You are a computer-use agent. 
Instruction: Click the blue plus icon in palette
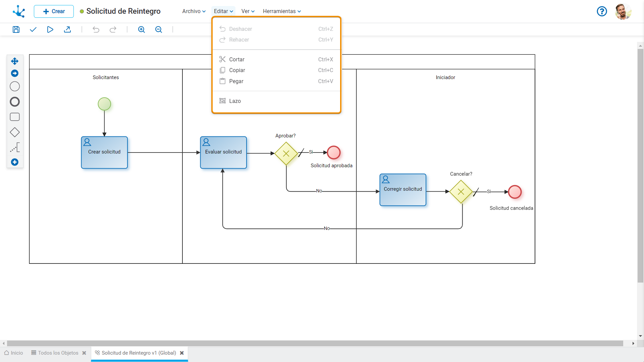pos(14,162)
